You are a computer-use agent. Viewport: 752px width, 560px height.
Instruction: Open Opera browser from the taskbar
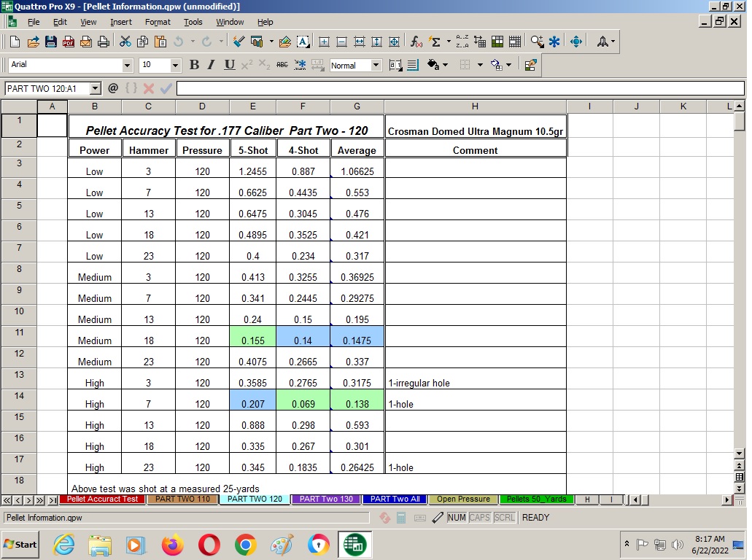pyautogui.click(x=209, y=545)
